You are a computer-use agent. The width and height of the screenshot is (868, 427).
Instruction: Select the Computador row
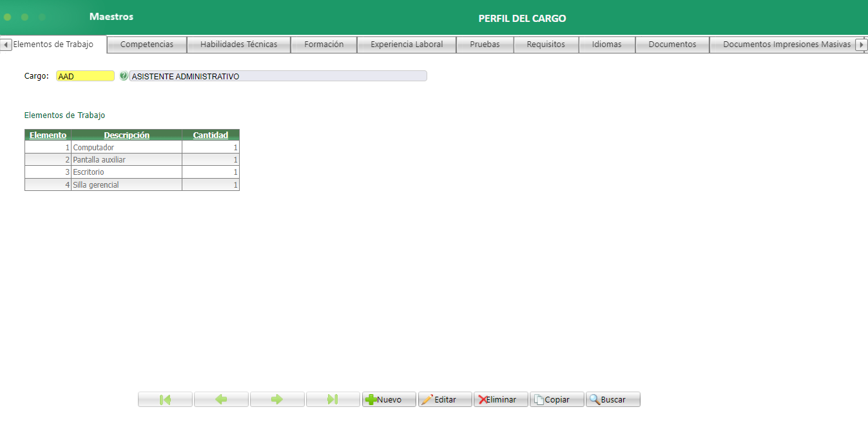click(x=132, y=148)
